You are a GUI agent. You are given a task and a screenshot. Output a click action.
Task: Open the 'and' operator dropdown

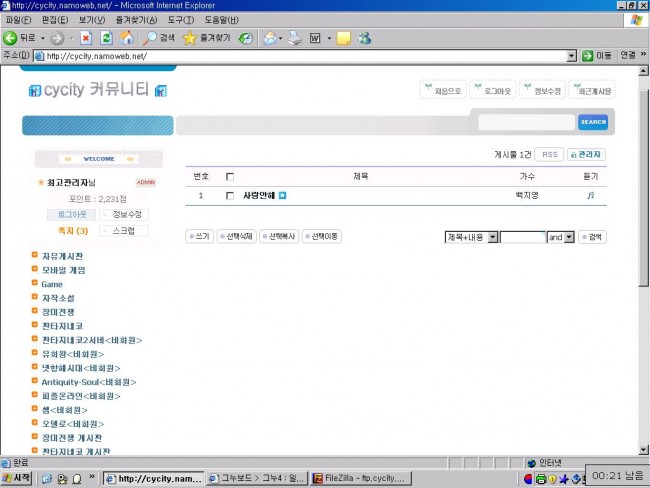point(570,237)
